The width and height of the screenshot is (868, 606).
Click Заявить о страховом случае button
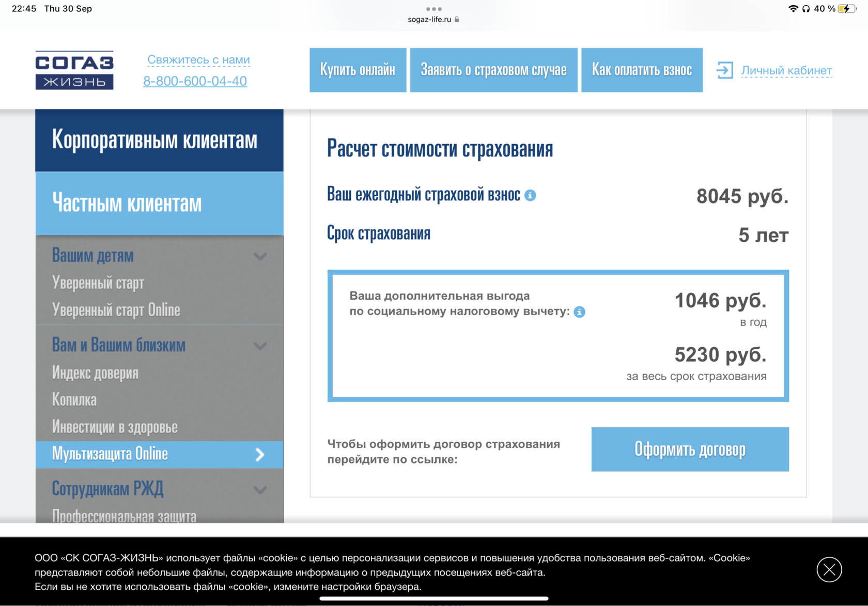coord(494,70)
